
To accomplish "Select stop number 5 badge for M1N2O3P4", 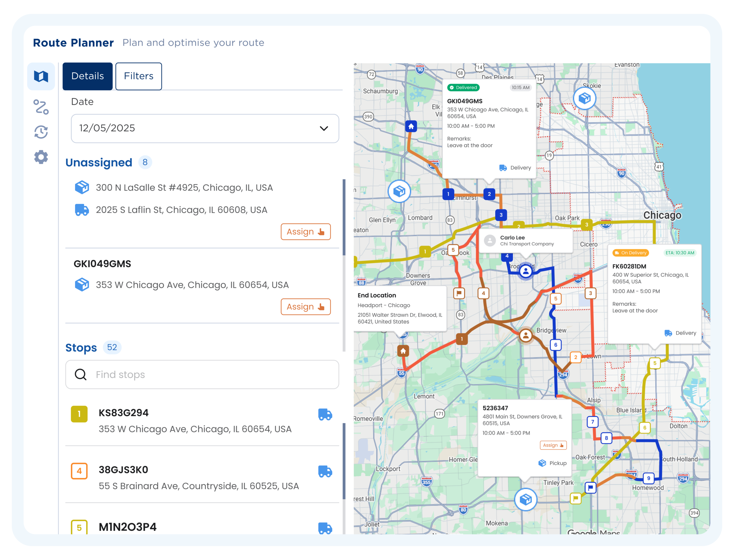I will pyautogui.click(x=79, y=527).
